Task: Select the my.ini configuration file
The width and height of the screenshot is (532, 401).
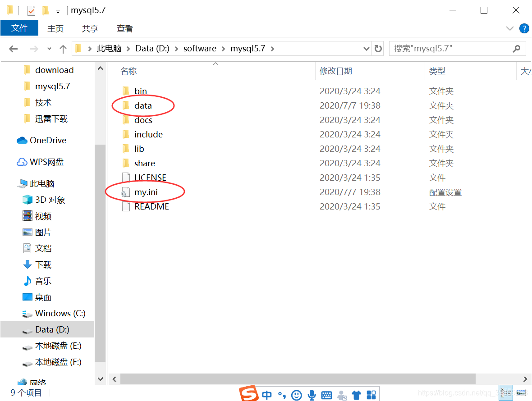Action: coord(146,192)
